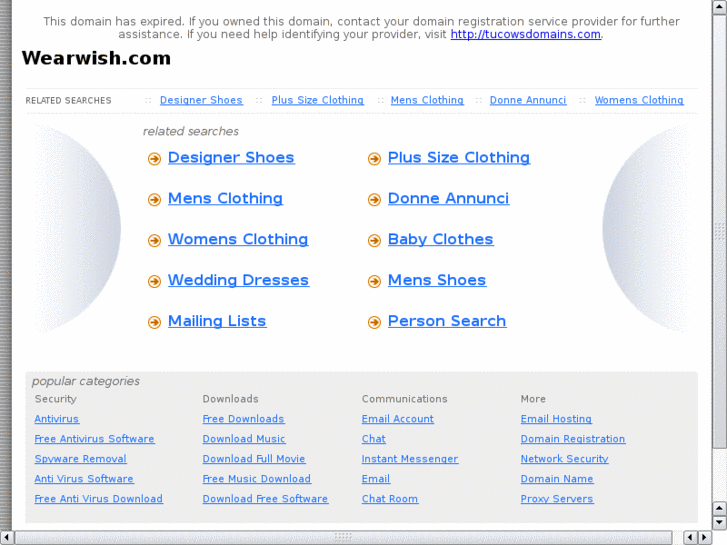Open the Email Hosting link
This screenshot has height=545, width=727.
pyautogui.click(x=556, y=419)
